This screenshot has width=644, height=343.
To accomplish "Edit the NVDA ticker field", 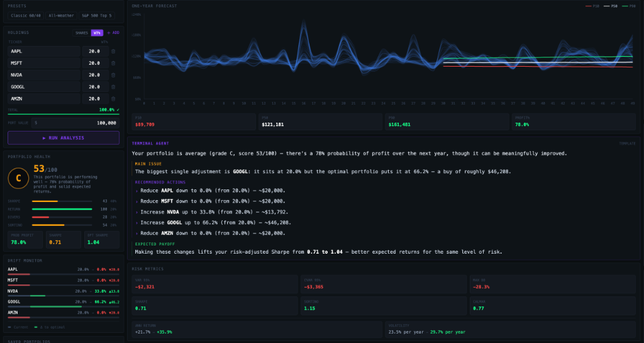I will click(44, 75).
